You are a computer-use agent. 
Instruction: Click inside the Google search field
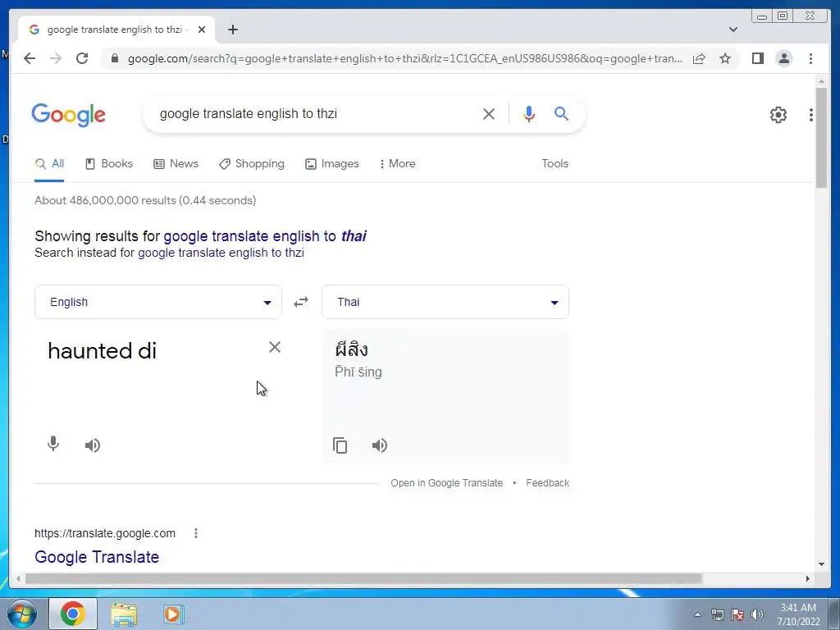[316, 113]
